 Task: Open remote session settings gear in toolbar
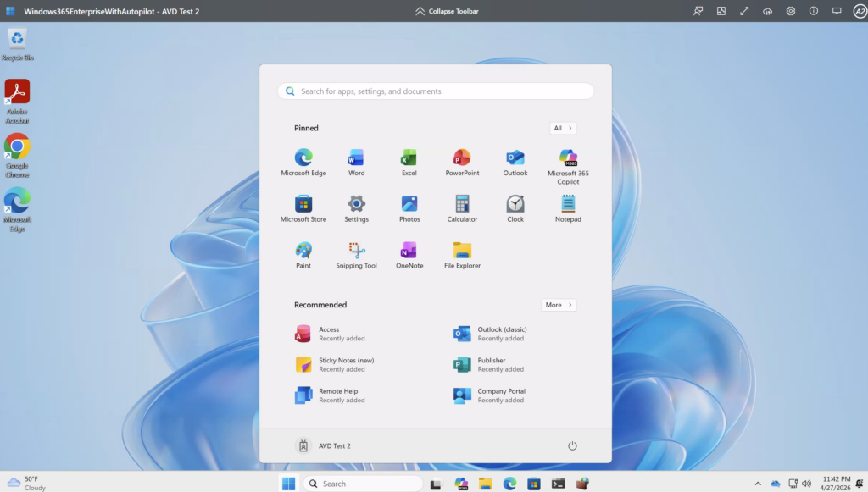[x=790, y=11]
